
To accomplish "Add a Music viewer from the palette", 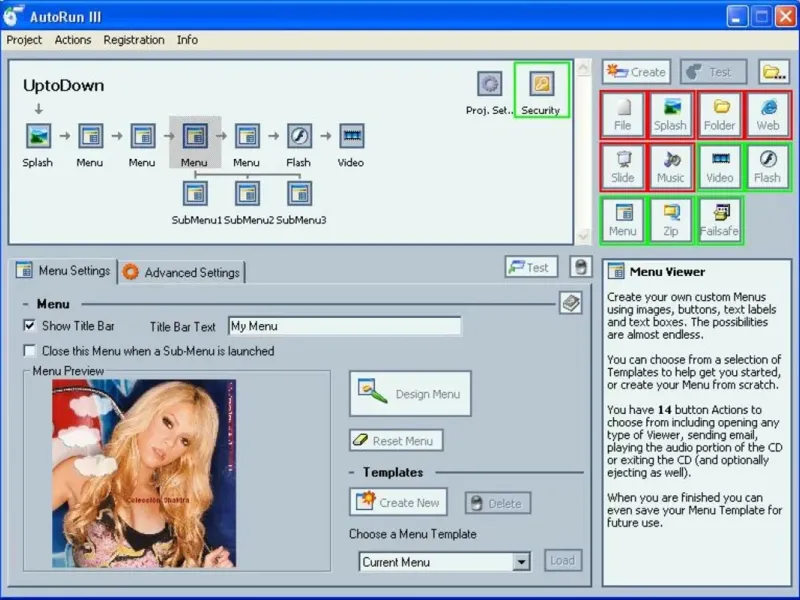I will click(670, 167).
